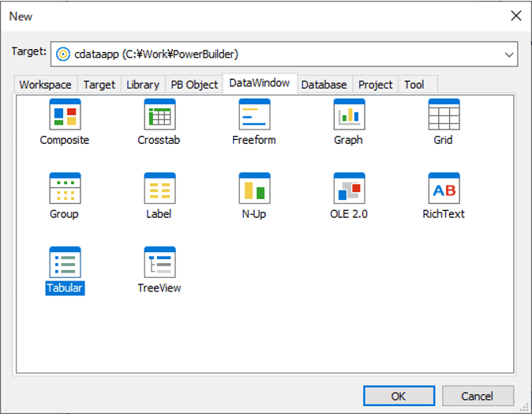Click the highlighted Tabular icon
The width and height of the screenshot is (532, 414).
[x=65, y=263]
